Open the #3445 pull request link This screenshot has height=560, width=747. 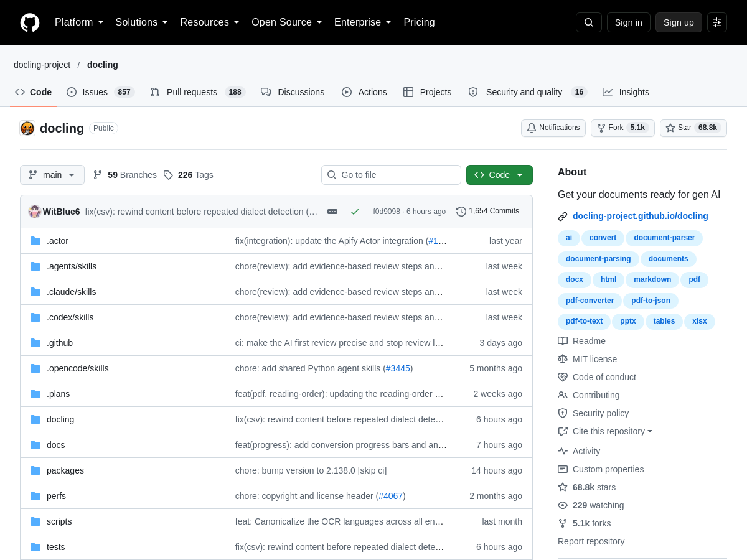coord(398,368)
